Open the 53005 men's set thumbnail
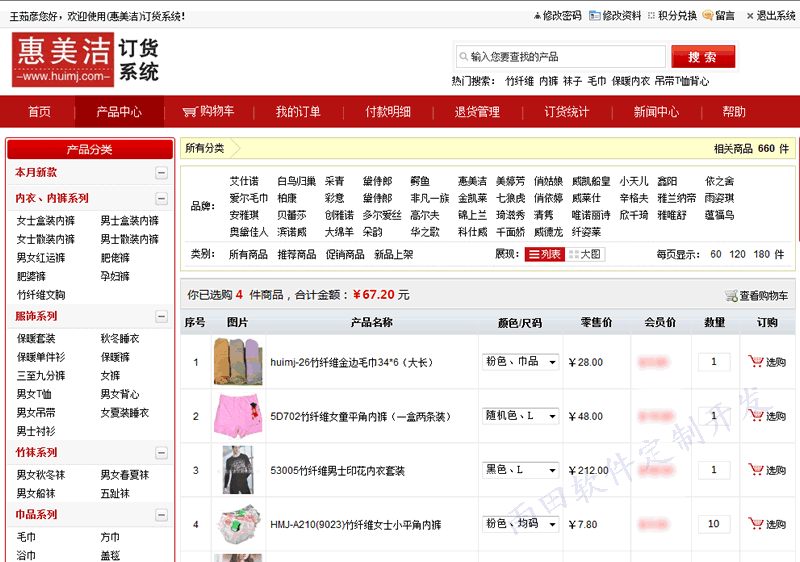800x562 pixels. tap(238, 470)
